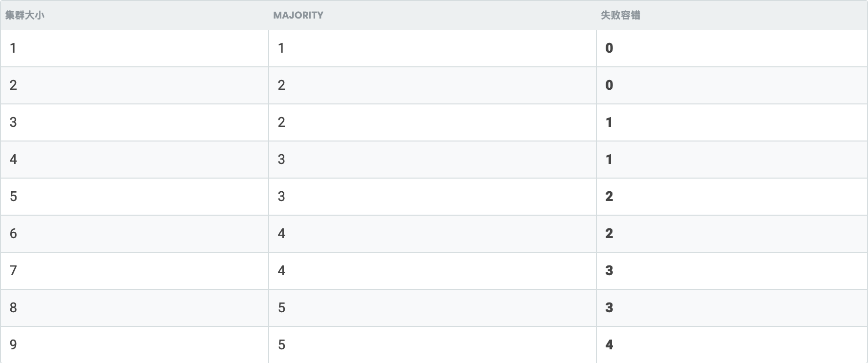Select the cluster size cell showing 3
The width and height of the screenshot is (868, 363).
click(x=13, y=122)
